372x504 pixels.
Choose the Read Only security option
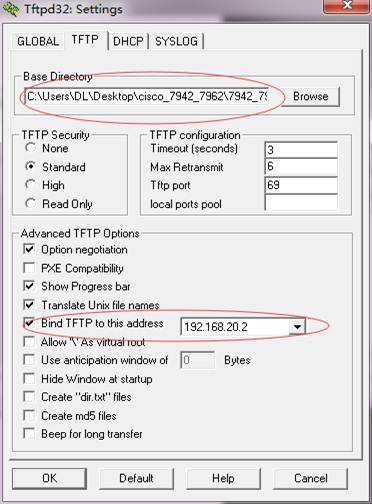(31, 203)
